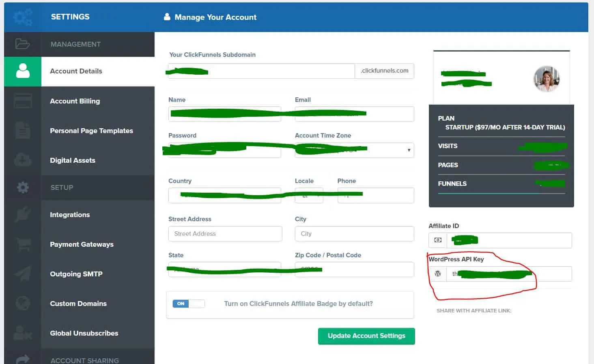Viewport: 594px width, 364px height.
Task: Click the Payment Gateways cart icon
Action: [x=23, y=244]
